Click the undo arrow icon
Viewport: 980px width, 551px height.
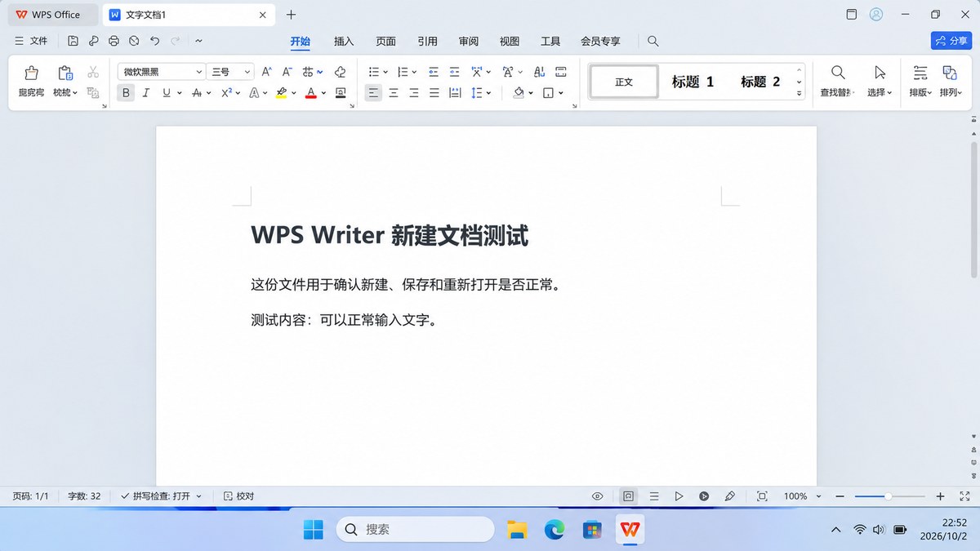coord(154,41)
